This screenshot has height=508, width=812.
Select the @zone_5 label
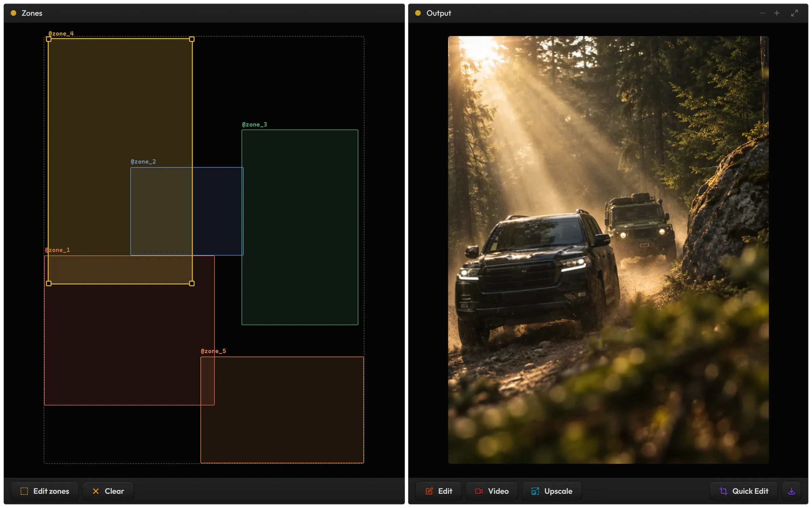tap(213, 351)
